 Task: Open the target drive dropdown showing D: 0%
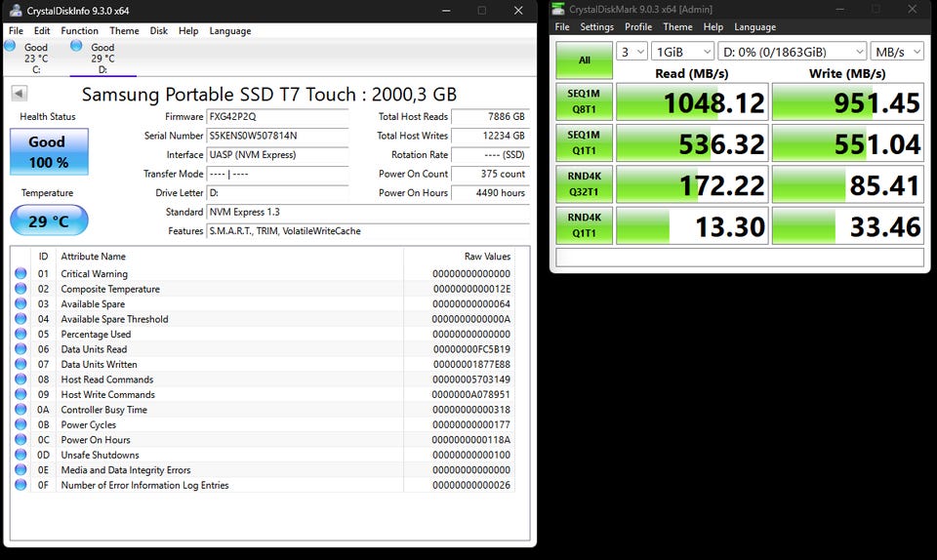click(x=793, y=52)
